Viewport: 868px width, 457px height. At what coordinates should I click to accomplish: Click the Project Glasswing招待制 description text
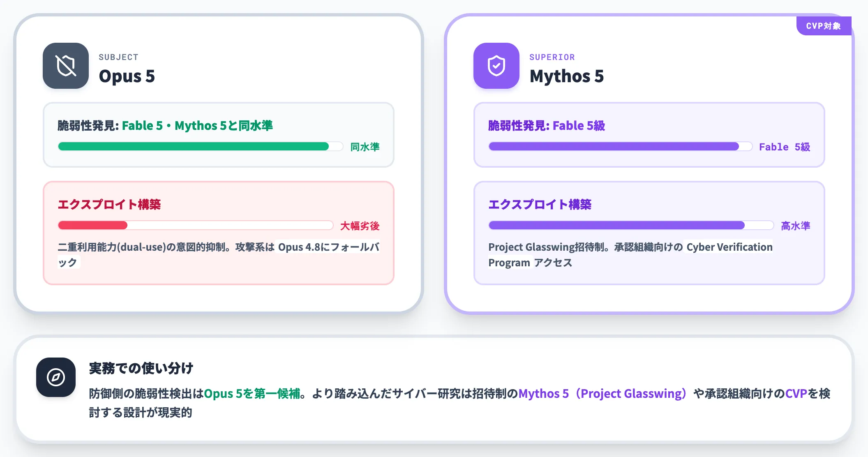click(x=630, y=254)
